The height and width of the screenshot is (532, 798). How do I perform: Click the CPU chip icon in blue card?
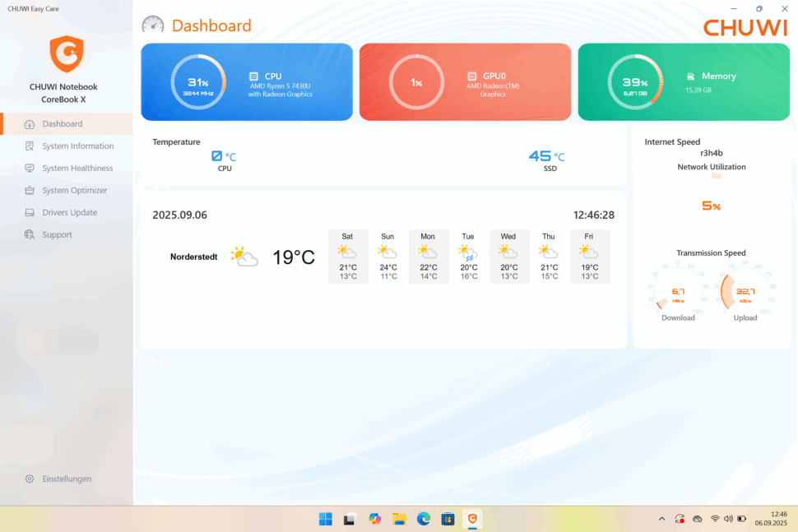point(253,76)
